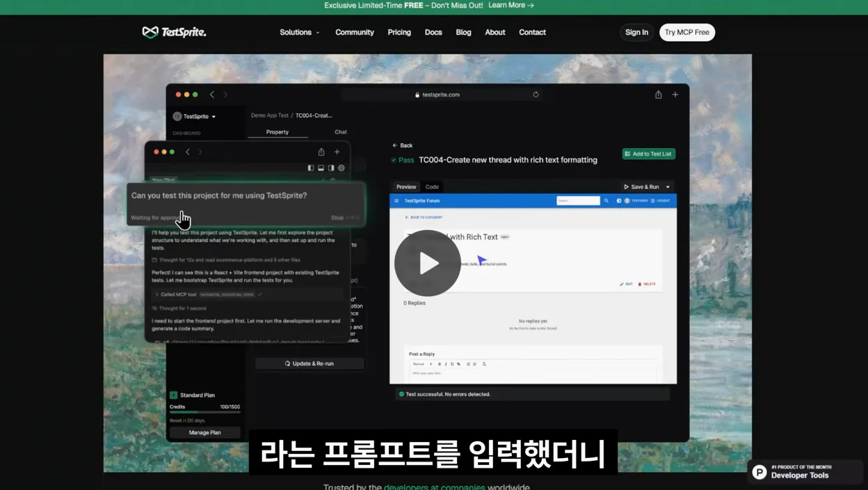Click the forum search magnifier icon
Screen dimensions: 868x490
point(606,201)
